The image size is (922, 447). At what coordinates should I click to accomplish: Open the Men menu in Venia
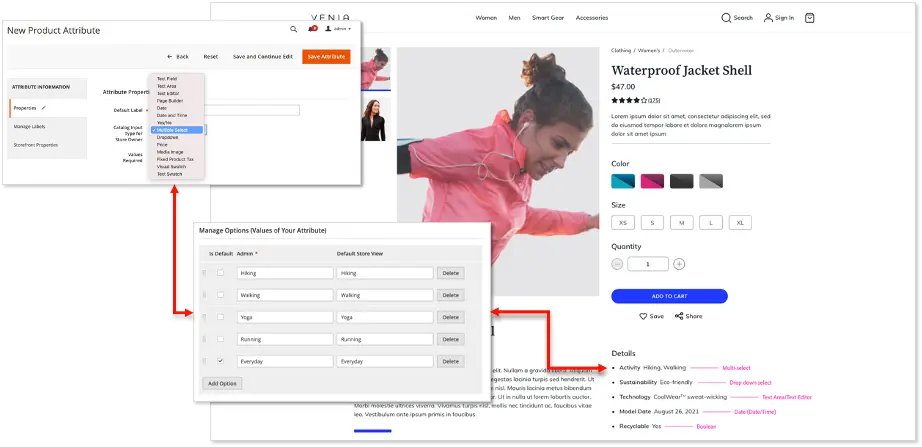coord(515,18)
